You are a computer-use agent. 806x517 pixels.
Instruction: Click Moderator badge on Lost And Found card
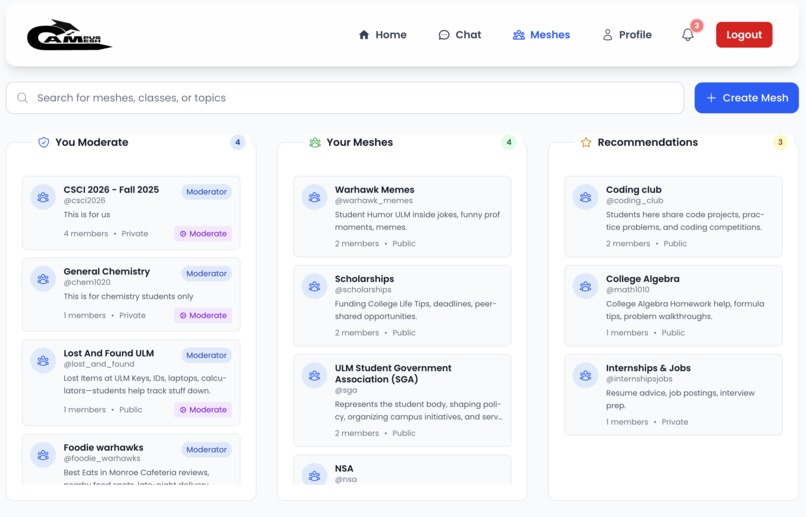[x=206, y=355]
